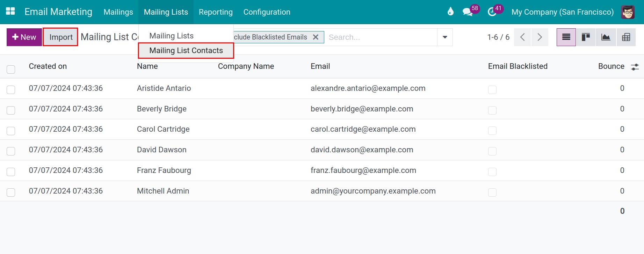The width and height of the screenshot is (644, 254).
Task: Open record beverly.bridge@example.com
Action: coord(362,109)
